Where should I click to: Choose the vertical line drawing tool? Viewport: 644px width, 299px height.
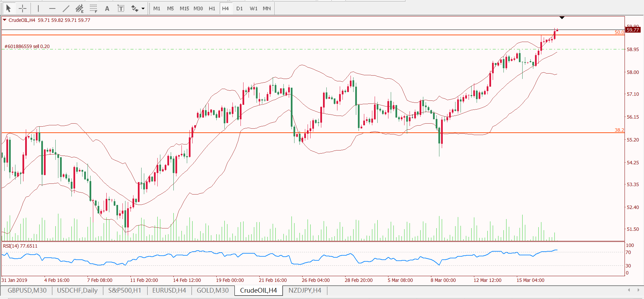click(38, 8)
